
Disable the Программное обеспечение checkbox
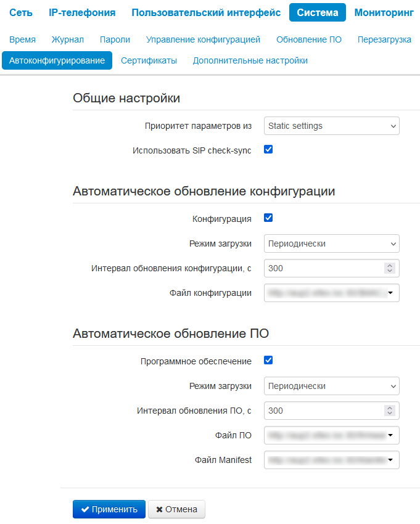[x=268, y=361]
